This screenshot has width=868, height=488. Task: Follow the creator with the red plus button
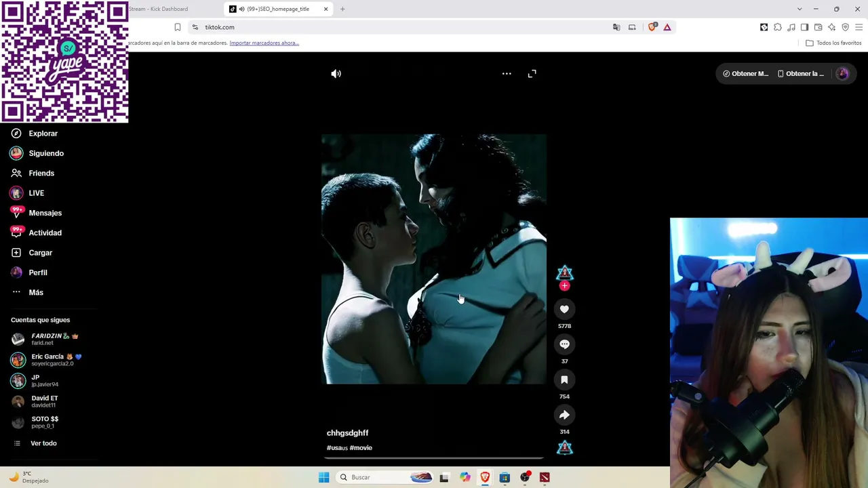pos(564,286)
